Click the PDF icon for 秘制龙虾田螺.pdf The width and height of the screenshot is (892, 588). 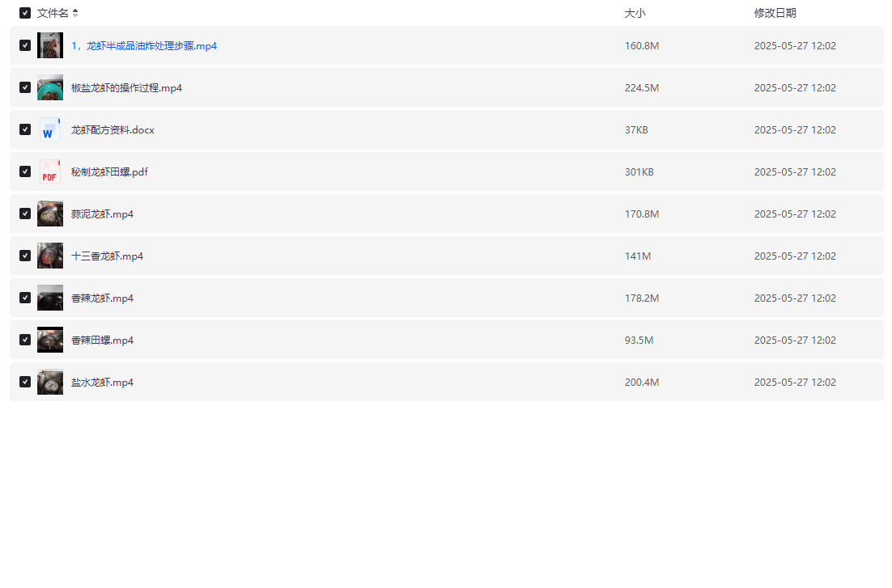click(x=49, y=171)
